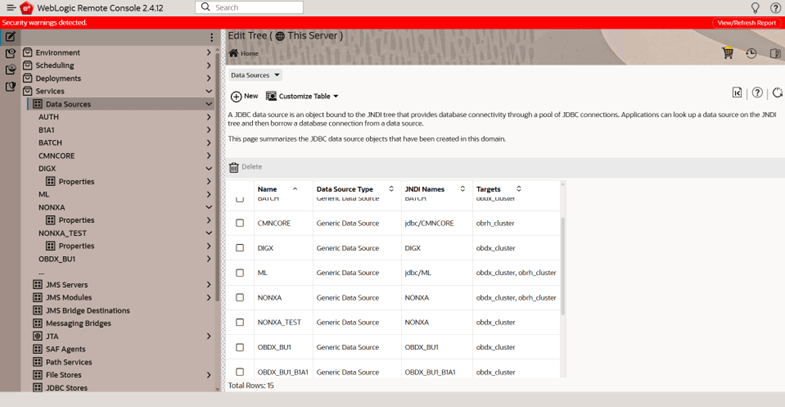Click the Environment folder icon
The height and width of the screenshot is (407, 785).
point(28,52)
